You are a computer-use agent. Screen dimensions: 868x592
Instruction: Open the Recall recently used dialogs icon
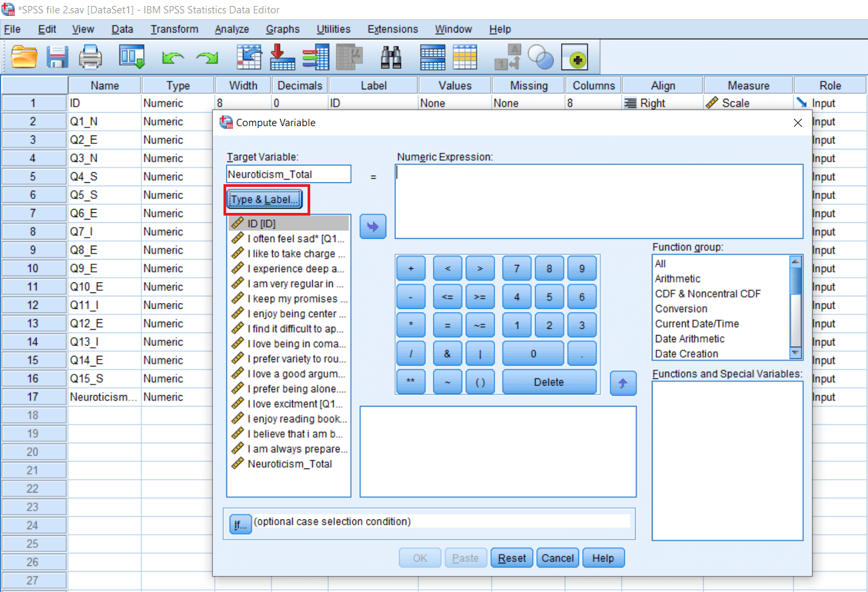[x=132, y=57]
